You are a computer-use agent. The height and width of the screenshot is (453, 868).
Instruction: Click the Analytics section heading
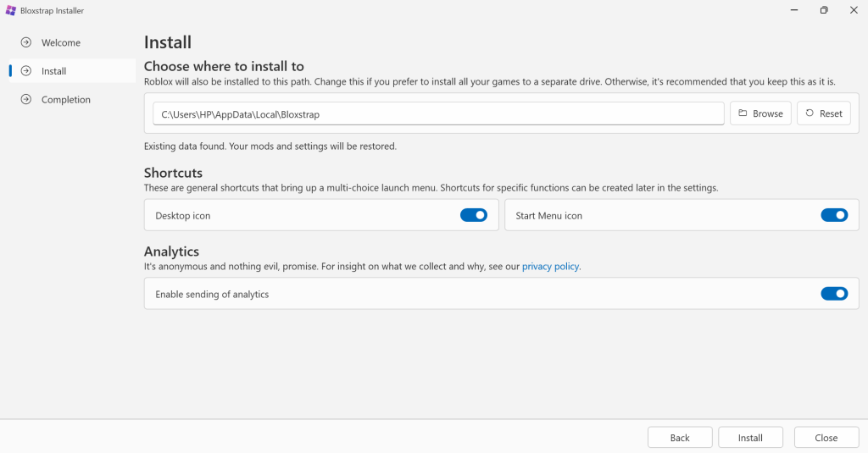[x=171, y=251]
